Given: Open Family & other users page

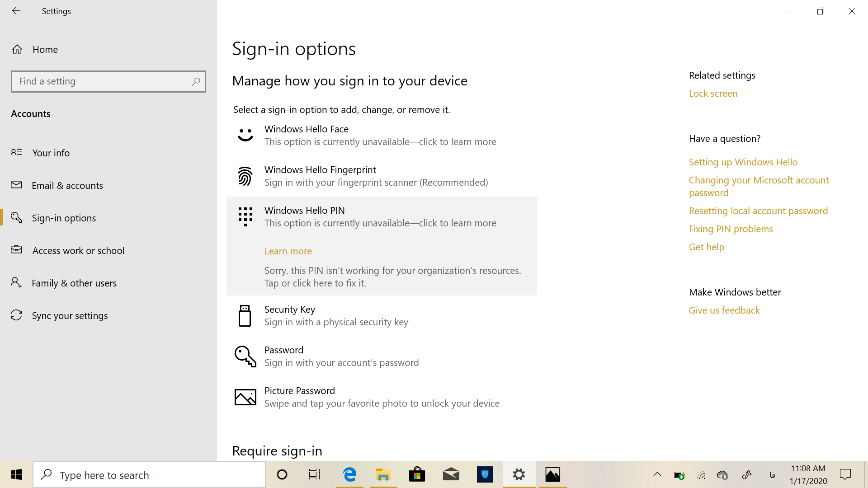Looking at the screenshot, I should coord(74,283).
